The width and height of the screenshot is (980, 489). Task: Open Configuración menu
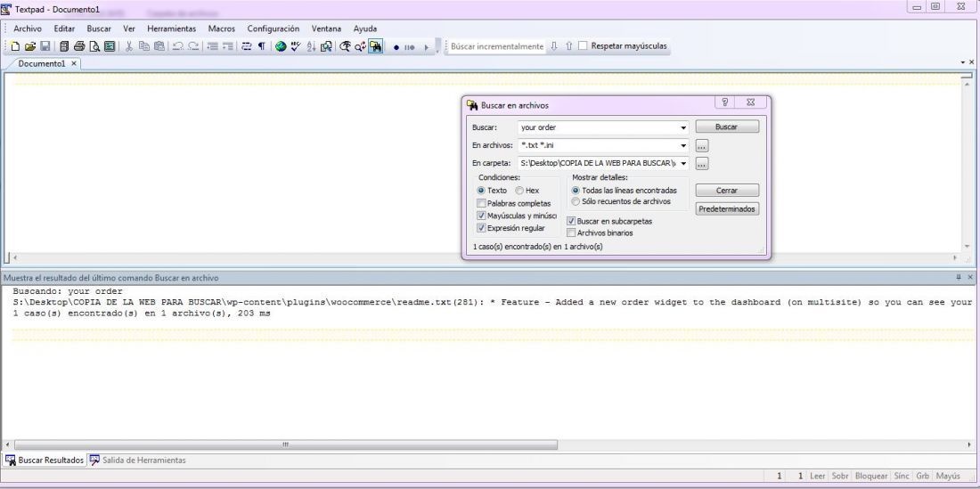tap(274, 29)
